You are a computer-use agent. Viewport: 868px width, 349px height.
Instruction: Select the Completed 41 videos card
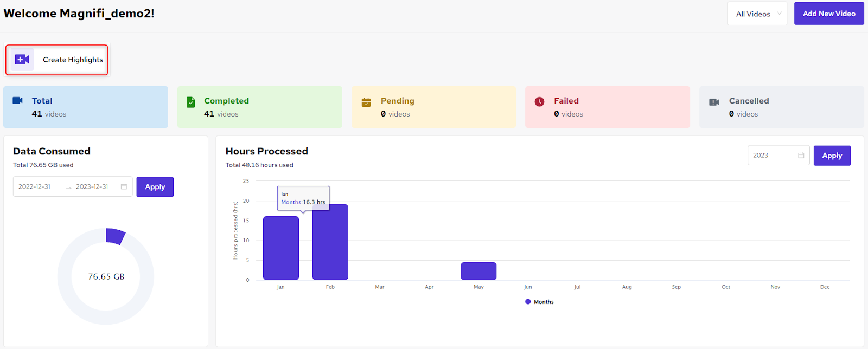click(x=260, y=107)
